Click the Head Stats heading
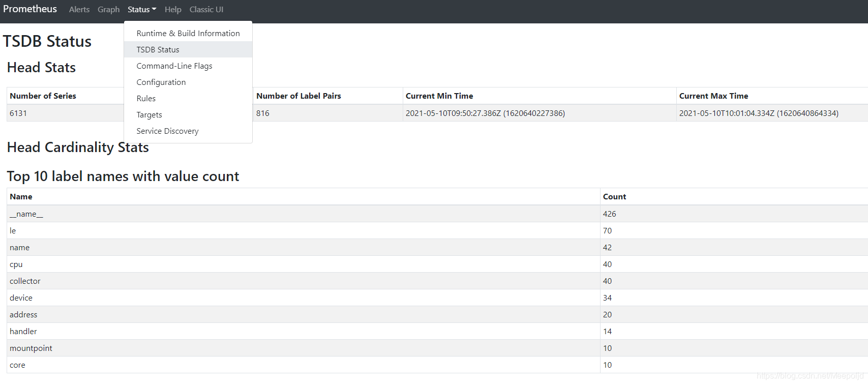This screenshot has height=385, width=868. pyautogui.click(x=42, y=68)
